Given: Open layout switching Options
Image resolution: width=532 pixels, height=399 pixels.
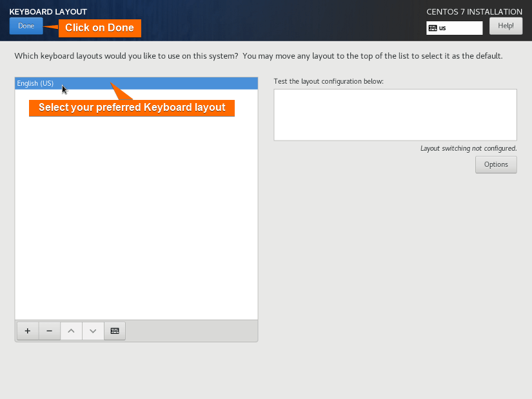Looking at the screenshot, I should tap(496, 164).
